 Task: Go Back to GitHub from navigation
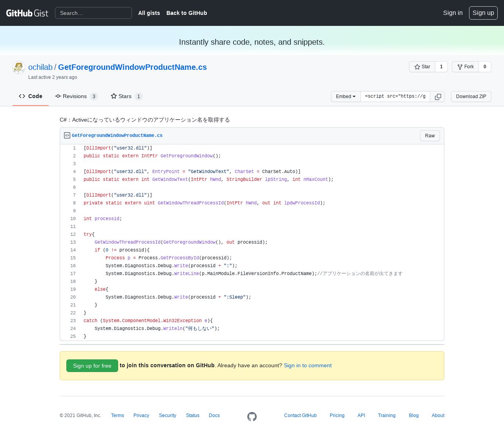pos(187,13)
